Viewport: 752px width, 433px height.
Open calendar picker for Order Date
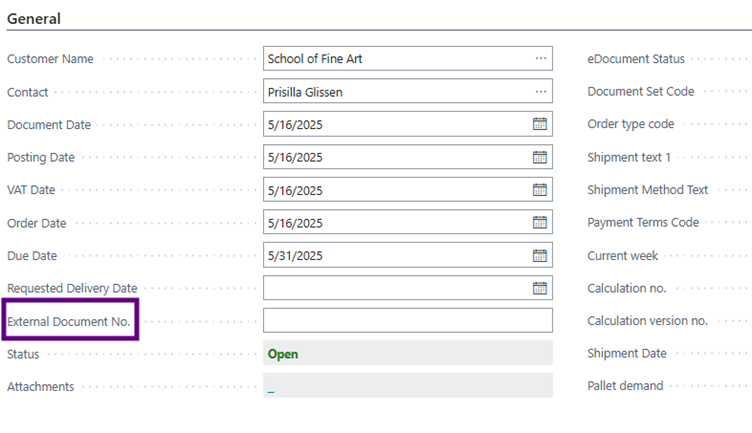tap(540, 222)
